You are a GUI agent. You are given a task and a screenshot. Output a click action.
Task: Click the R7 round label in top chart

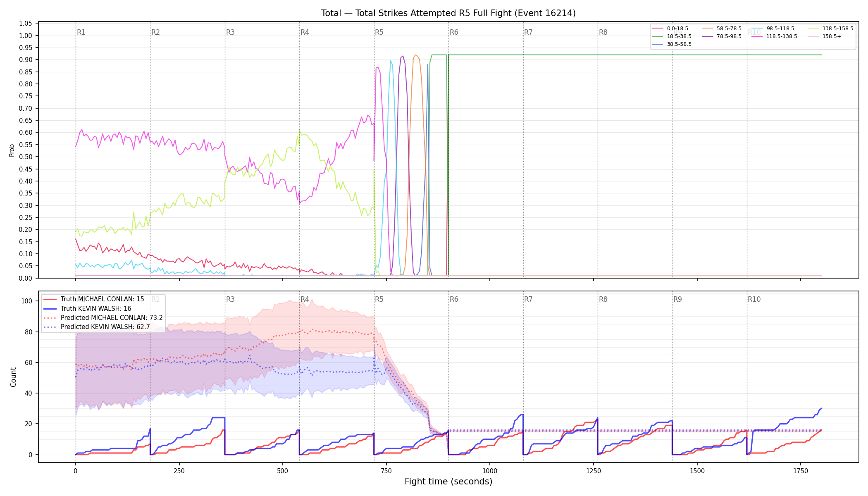528,32
